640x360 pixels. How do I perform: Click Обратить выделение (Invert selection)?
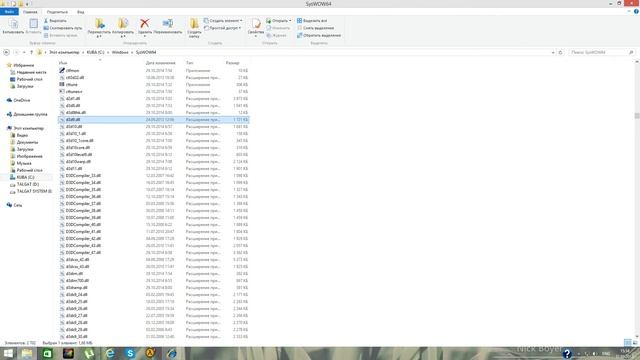(319, 35)
